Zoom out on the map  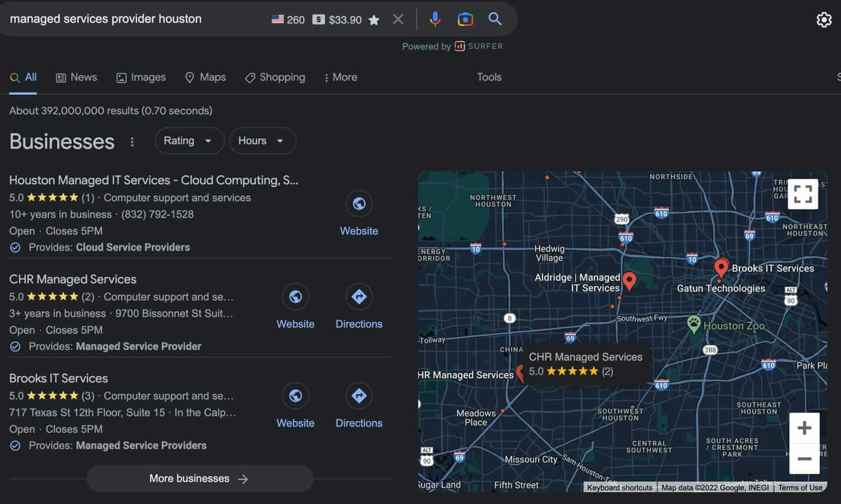pos(804,459)
